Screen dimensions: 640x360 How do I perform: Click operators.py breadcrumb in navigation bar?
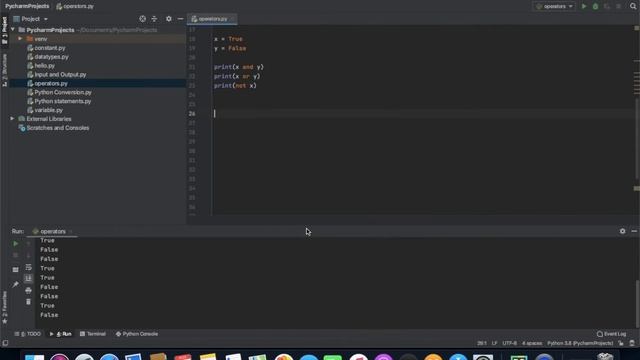pyautogui.click(x=75, y=6)
